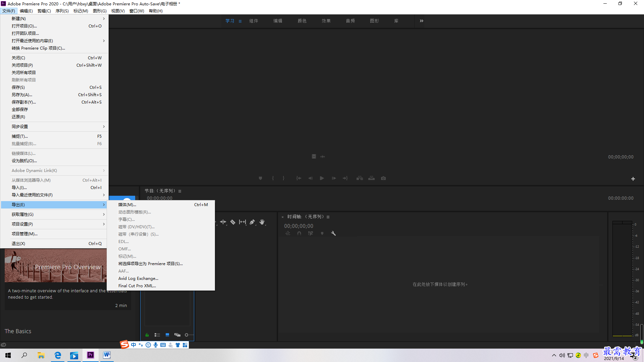Toggle Linked Selection in the timeline
644x362 pixels.
pos(311,233)
